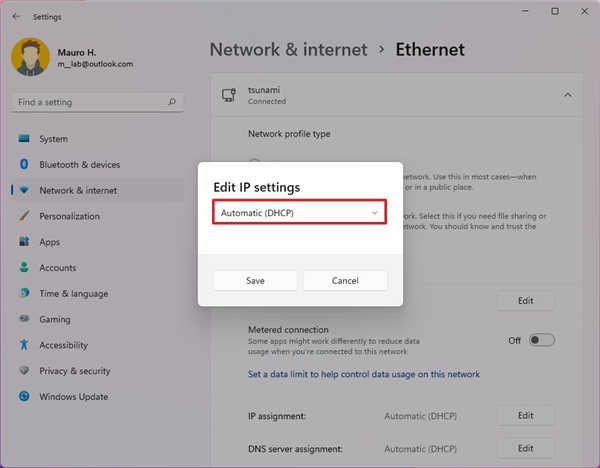600x468 pixels.
Task: Save the IP settings
Action: click(x=255, y=281)
